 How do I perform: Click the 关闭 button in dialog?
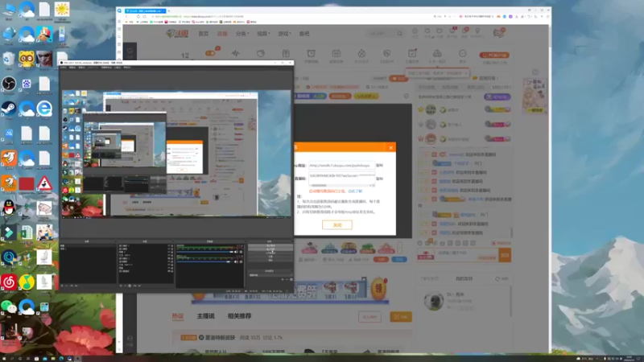tap(337, 225)
